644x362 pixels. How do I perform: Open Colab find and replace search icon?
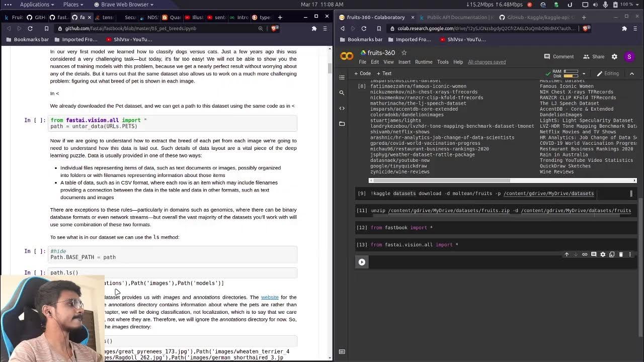click(342, 93)
